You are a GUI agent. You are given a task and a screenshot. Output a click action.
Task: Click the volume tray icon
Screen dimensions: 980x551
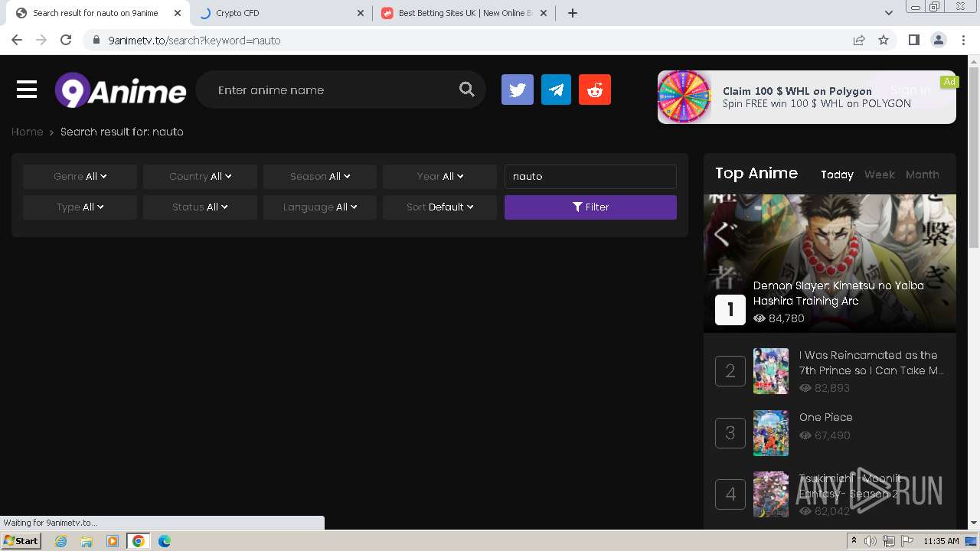pyautogui.click(x=871, y=541)
